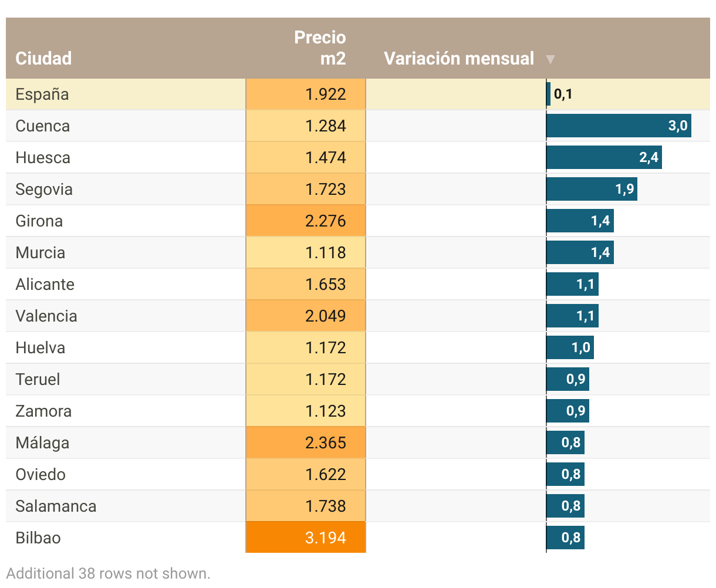Image resolution: width=716 pixels, height=588 pixels.
Task: Click the Variación mensual column header text
Action: tap(458, 59)
